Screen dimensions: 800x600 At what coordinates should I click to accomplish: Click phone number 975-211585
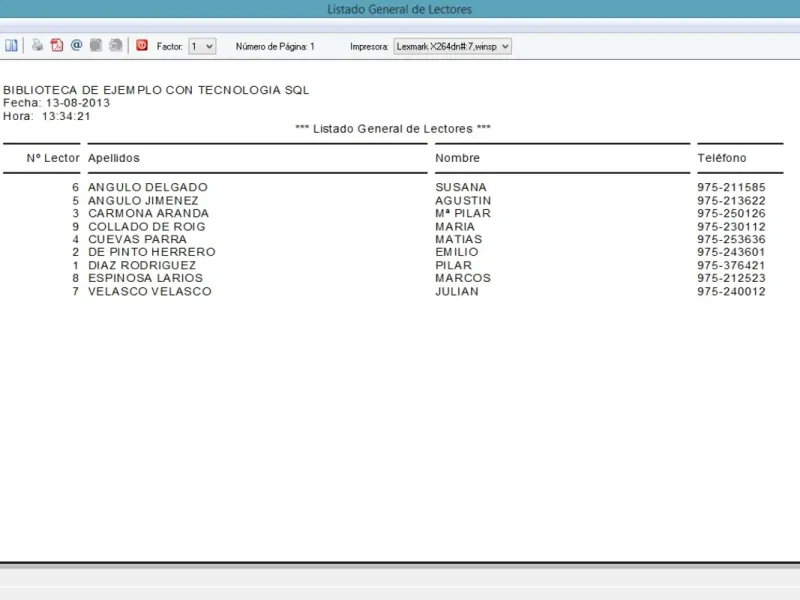coord(732,187)
